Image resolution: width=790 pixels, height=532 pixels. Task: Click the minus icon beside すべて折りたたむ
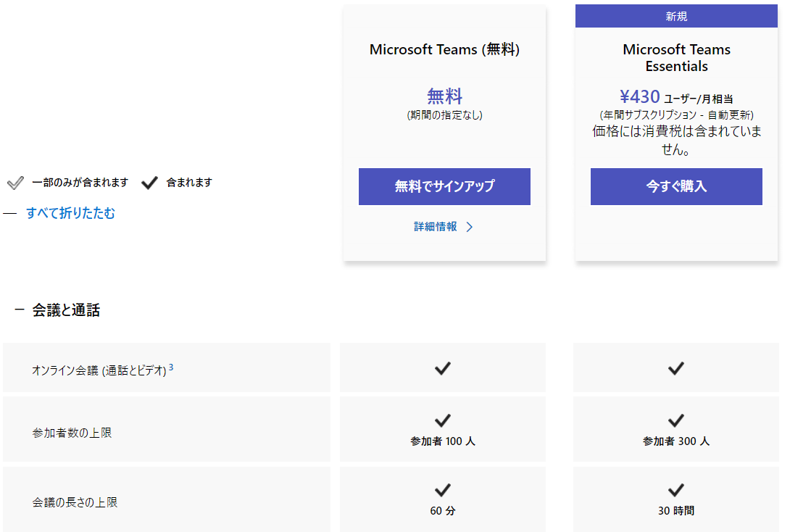click(9, 214)
